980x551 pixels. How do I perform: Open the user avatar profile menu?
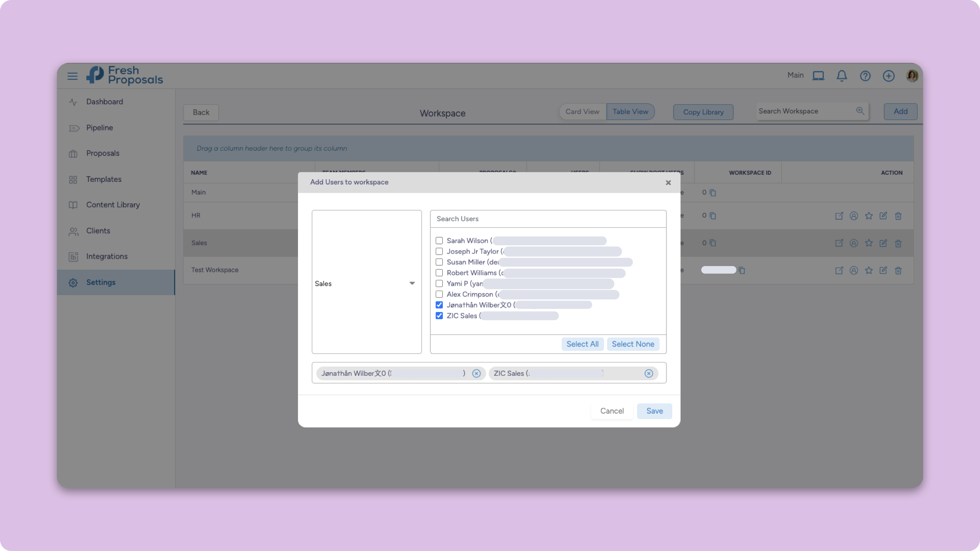pyautogui.click(x=912, y=76)
